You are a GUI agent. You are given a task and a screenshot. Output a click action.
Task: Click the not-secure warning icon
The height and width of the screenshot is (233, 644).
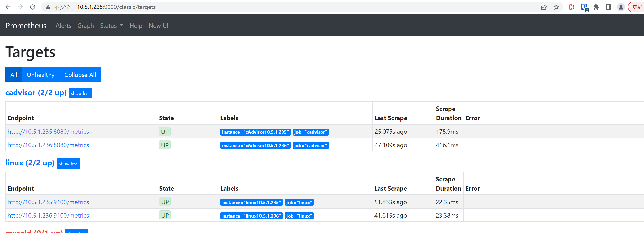(x=48, y=7)
